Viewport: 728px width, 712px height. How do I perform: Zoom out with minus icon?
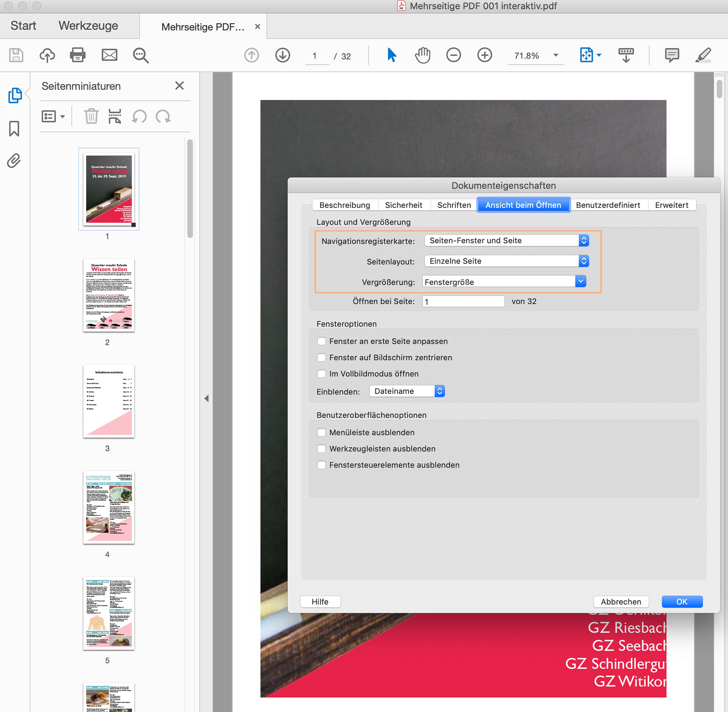[x=453, y=55]
